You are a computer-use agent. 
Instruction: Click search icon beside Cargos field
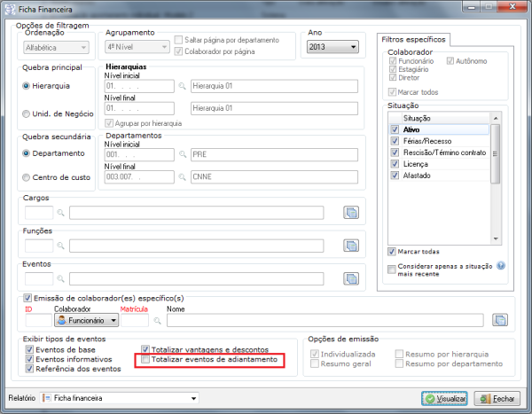coord(62,213)
